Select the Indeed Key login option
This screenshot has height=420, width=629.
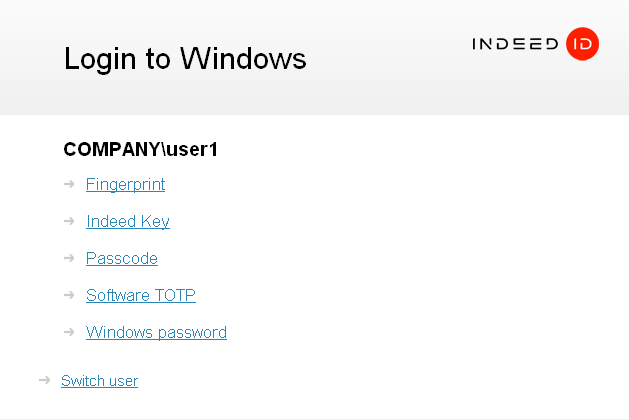pyautogui.click(x=128, y=221)
